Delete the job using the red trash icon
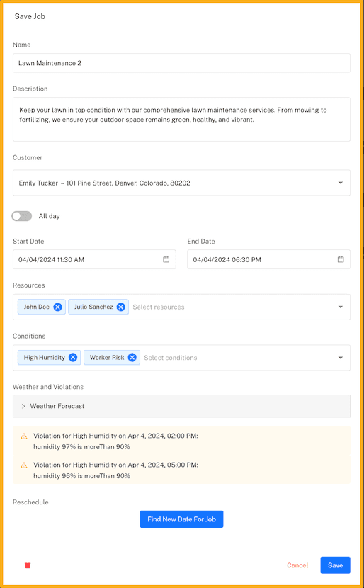The image size is (364, 588). [28, 565]
